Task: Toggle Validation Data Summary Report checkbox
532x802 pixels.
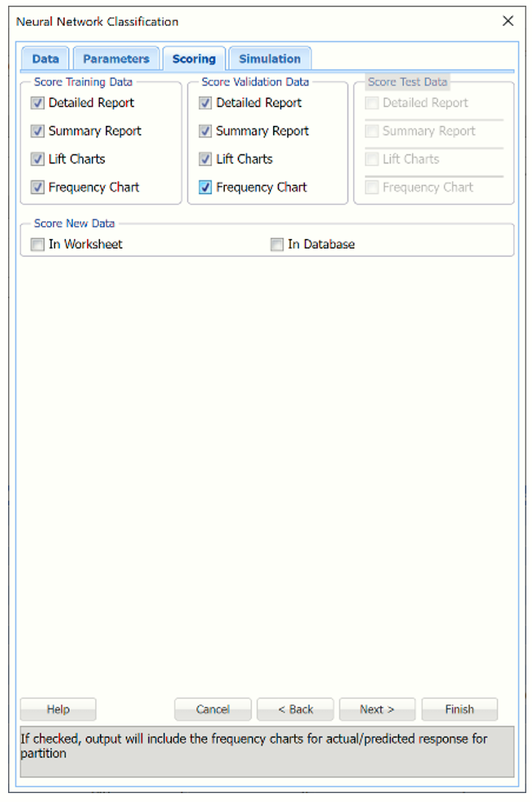Action: (x=205, y=131)
